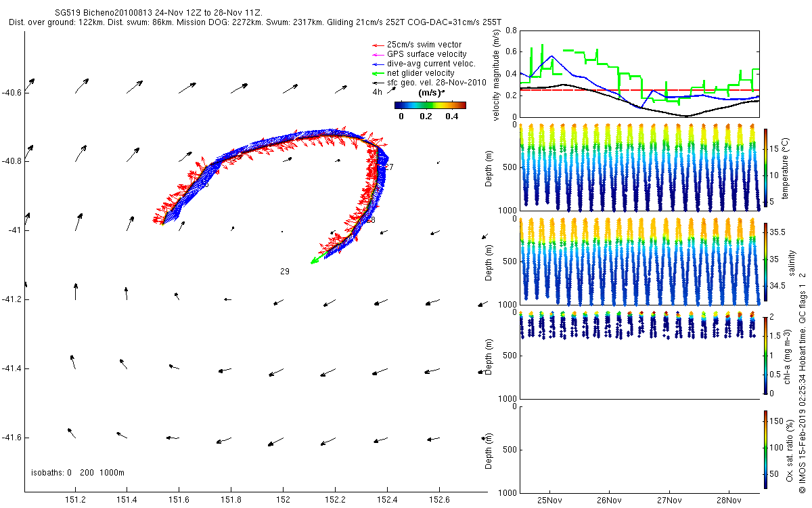This screenshot has width=812, height=508.
Task: Click the '26Nov' date tick label
Action: click(610, 501)
